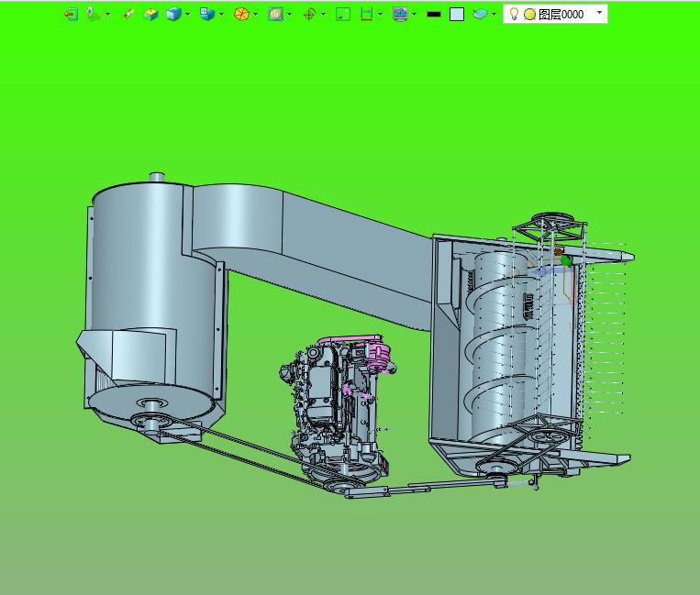Click the section plane clipping icon
Image resolution: width=700 pixels, height=595 pixels.
coord(367,15)
